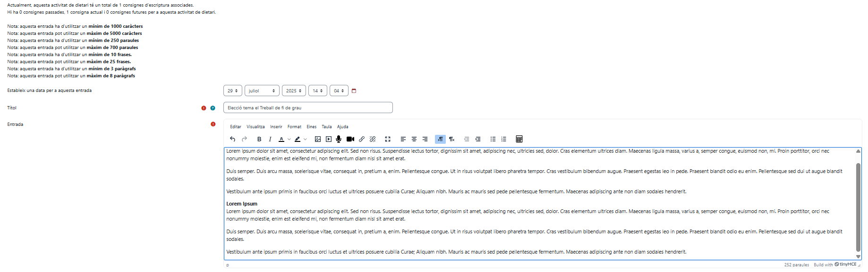
Task: Toggle italic text style
Action: (270, 139)
